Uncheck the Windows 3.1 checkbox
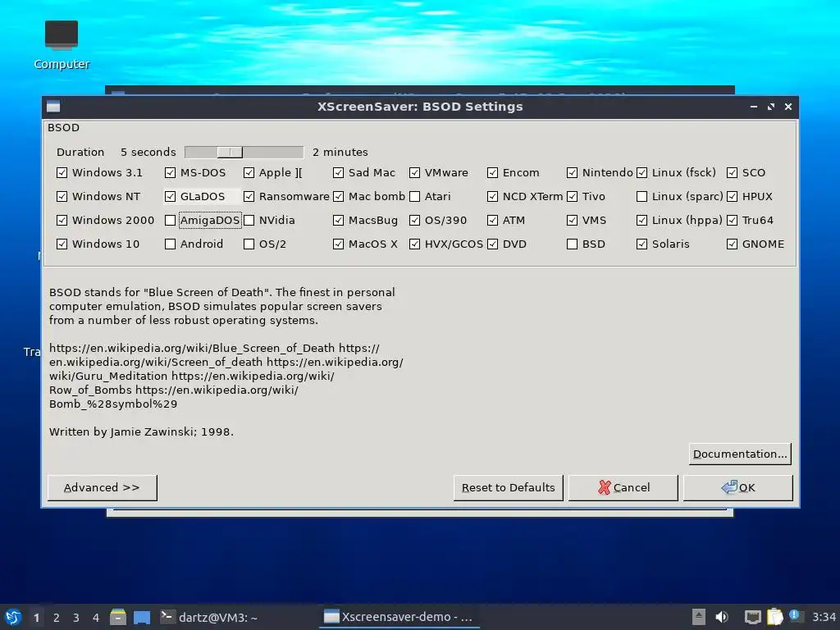Viewport: 840px width, 630px height. pos(62,172)
